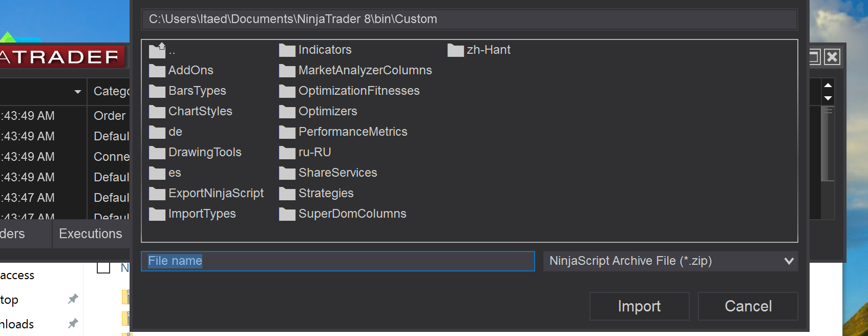Screen dimensions: 868x336
Task: Click the File name input field
Action: [x=338, y=261]
